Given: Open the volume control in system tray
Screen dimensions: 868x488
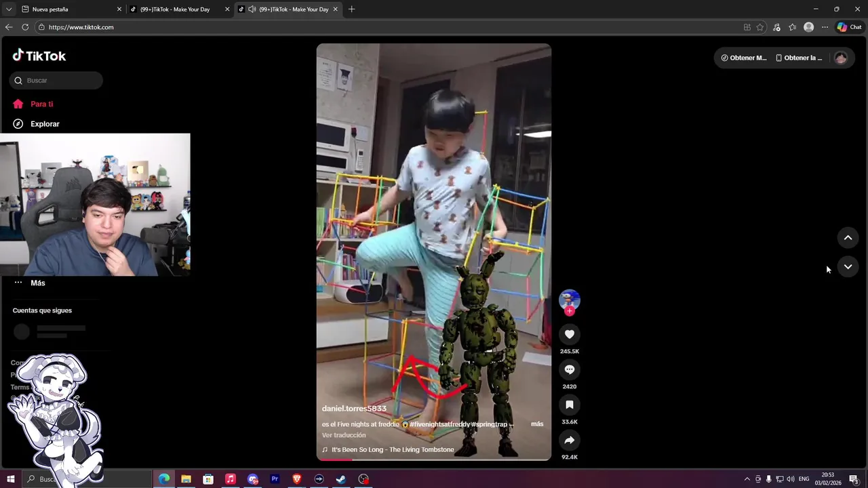Looking at the screenshot, I should 790,479.
